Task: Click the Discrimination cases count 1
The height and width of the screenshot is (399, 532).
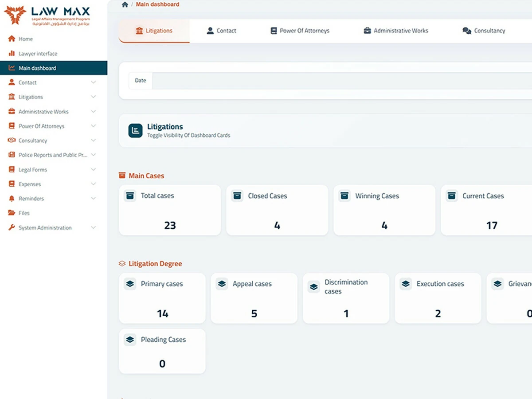Action: tap(346, 314)
